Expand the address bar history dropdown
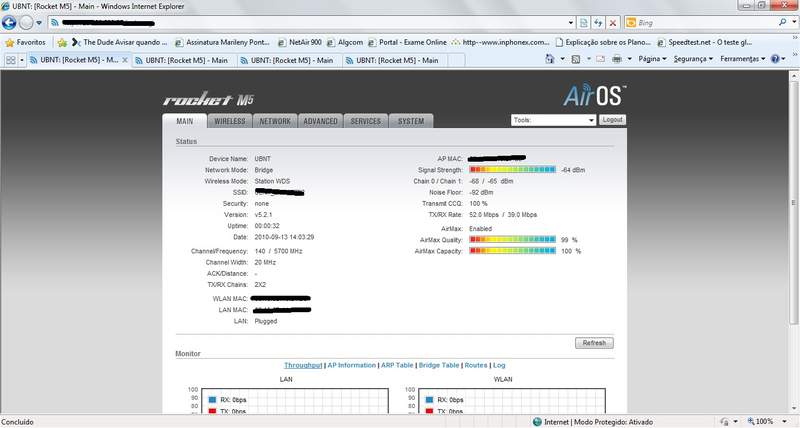 click(x=570, y=23)
